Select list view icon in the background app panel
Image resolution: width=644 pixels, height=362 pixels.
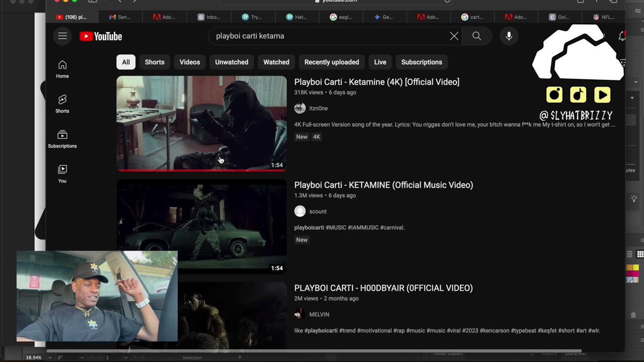629,254
